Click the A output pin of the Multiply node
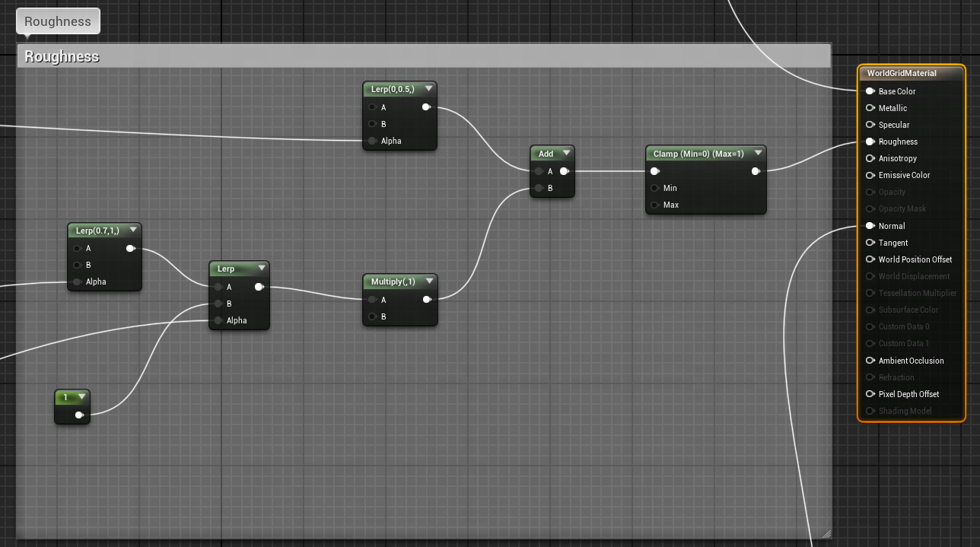 click(x=427, y=300)
